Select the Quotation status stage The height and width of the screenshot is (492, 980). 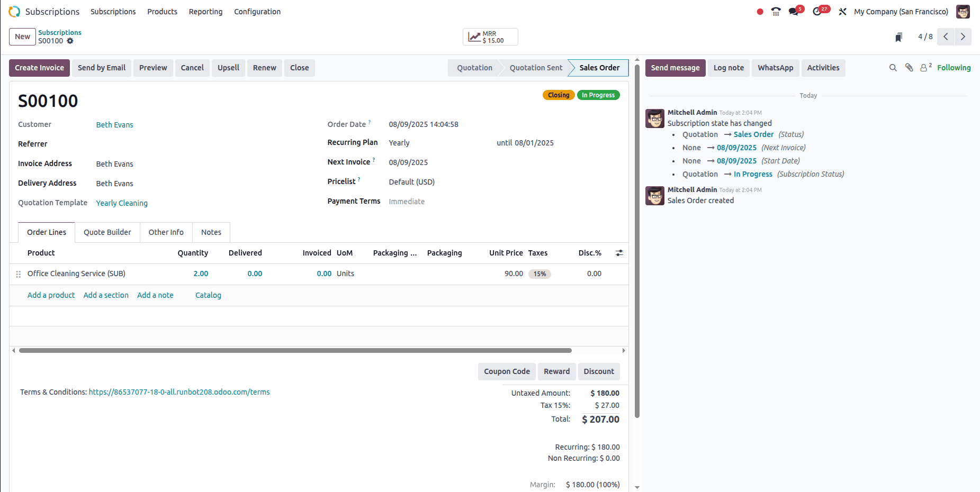coord(474,68)
